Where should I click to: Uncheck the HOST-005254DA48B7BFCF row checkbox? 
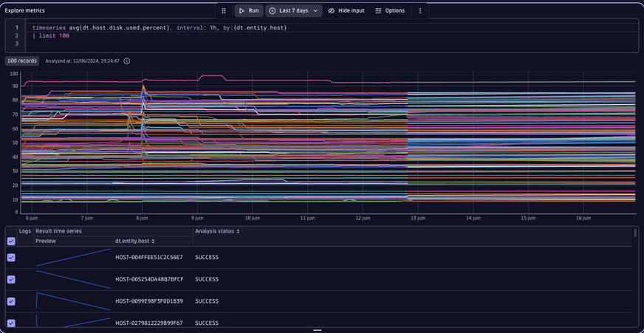coord(11,279)
